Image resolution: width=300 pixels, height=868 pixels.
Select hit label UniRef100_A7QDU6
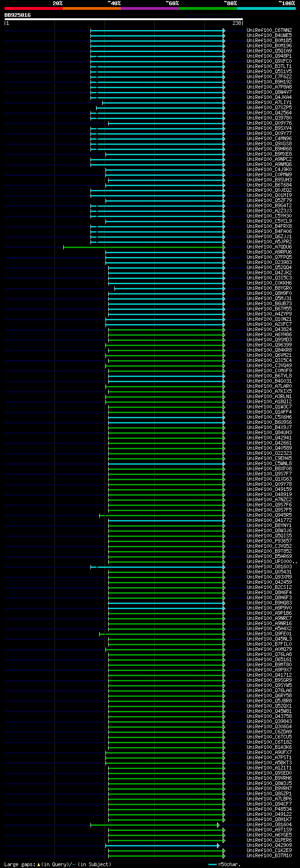click(x=269, y=247)
